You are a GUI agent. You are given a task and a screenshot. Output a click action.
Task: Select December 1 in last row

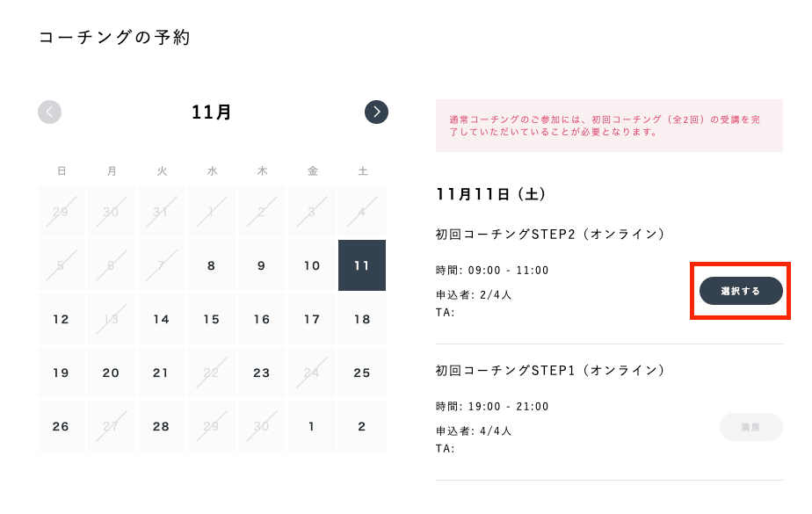coord(312,426)
